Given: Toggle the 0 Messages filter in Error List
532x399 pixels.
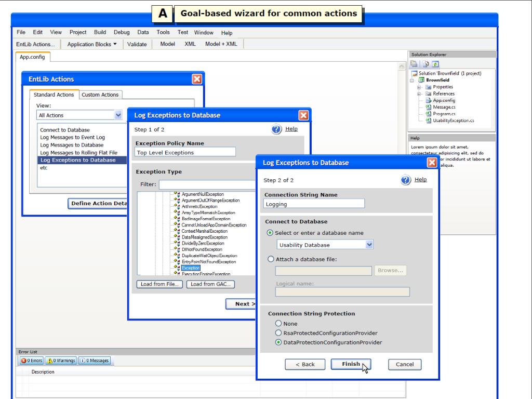Looking at the screenshot, I should point(95,361).
